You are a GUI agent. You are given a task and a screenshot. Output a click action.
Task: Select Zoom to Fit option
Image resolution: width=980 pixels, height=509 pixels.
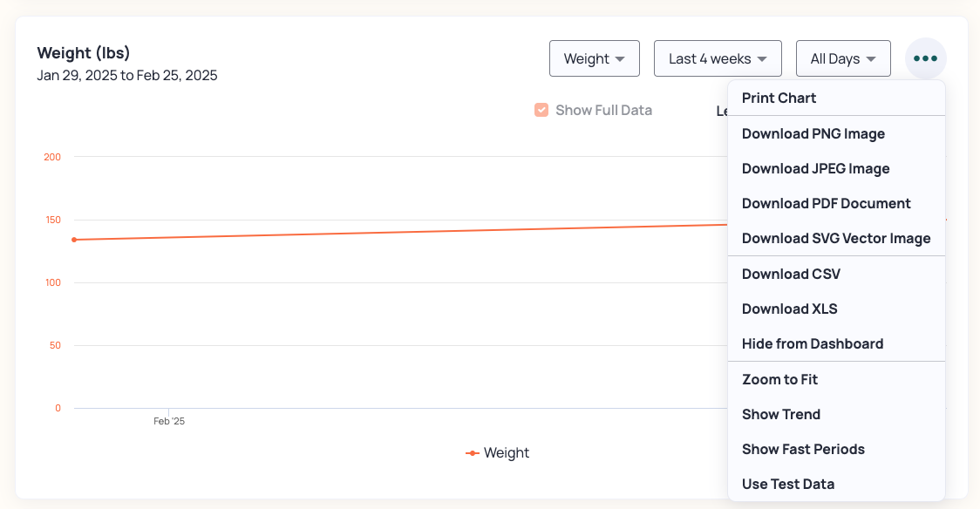(x=779, y=379)
